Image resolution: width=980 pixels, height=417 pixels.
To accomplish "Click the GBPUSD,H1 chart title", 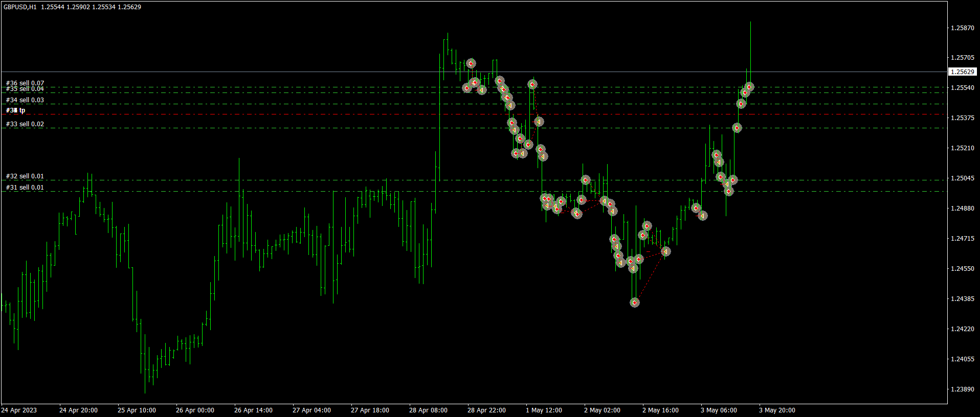I will [x=20, y=7].
